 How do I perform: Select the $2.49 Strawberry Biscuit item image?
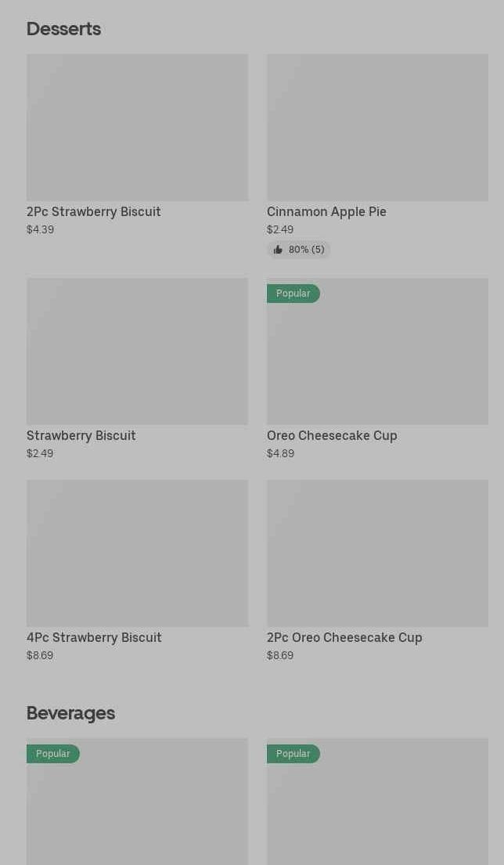click(137, 351)
